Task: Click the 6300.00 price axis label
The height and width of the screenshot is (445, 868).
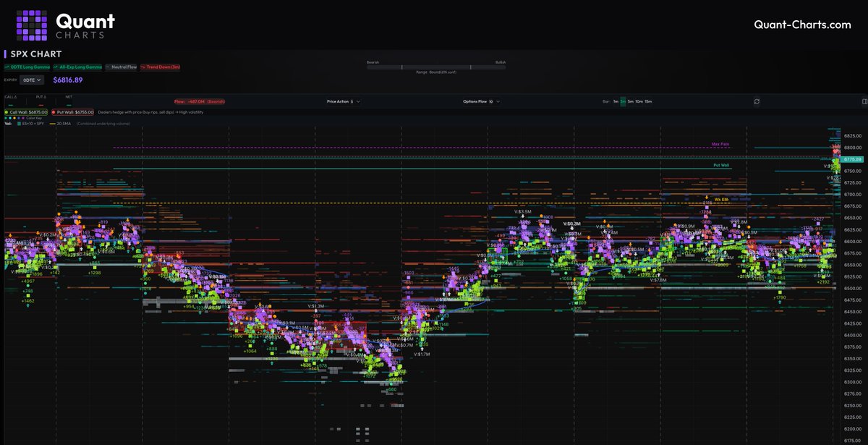Action: [851, 382]
